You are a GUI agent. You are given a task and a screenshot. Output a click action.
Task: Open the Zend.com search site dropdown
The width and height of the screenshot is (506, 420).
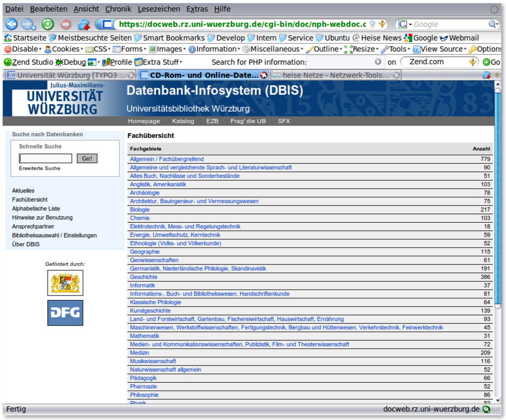click(472, 62)
